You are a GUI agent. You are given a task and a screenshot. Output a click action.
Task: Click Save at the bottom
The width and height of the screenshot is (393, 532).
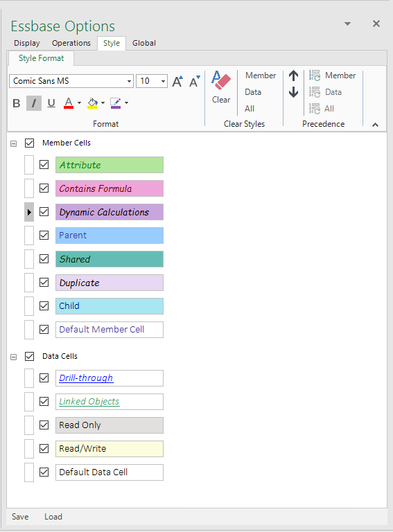(x=20, y=516)
